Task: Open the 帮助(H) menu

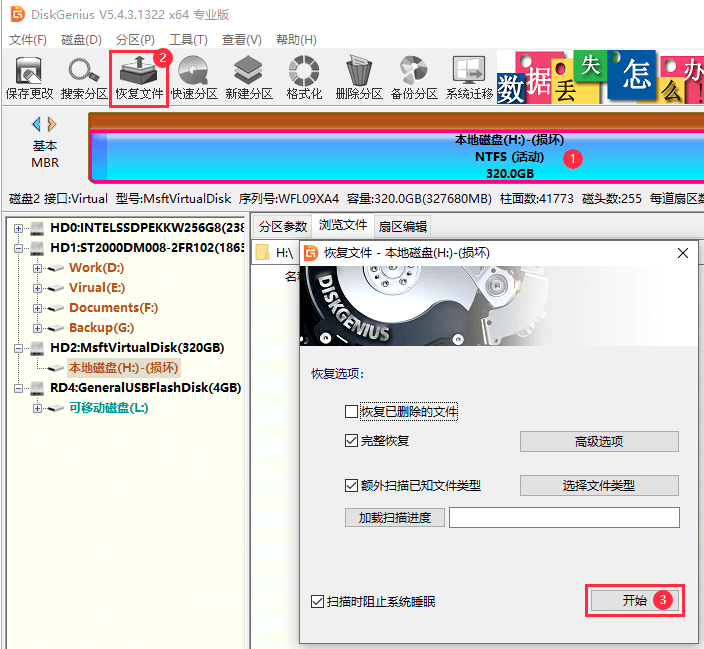Action: pyautogui.click(x=296, y=40)
